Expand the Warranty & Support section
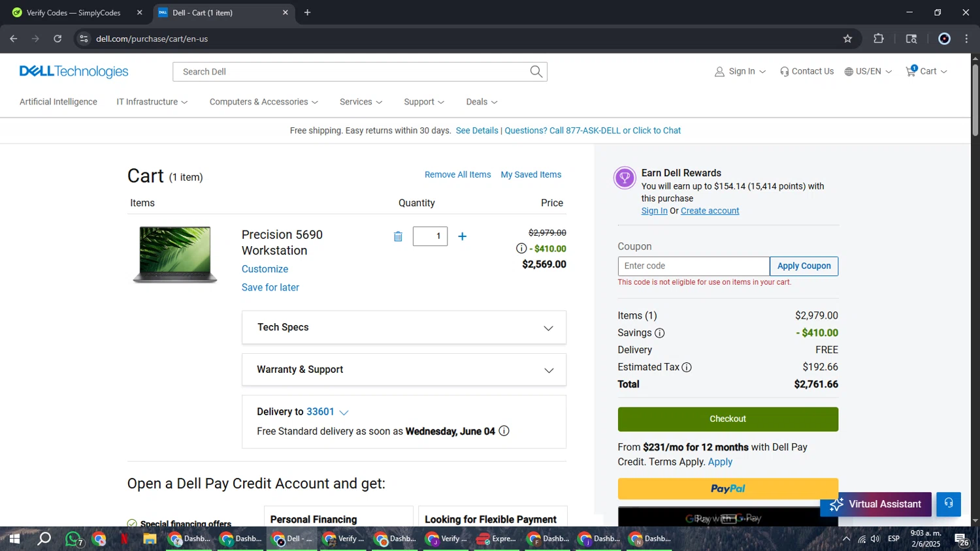This screenshot has width=980, height=551. point(404,370)
